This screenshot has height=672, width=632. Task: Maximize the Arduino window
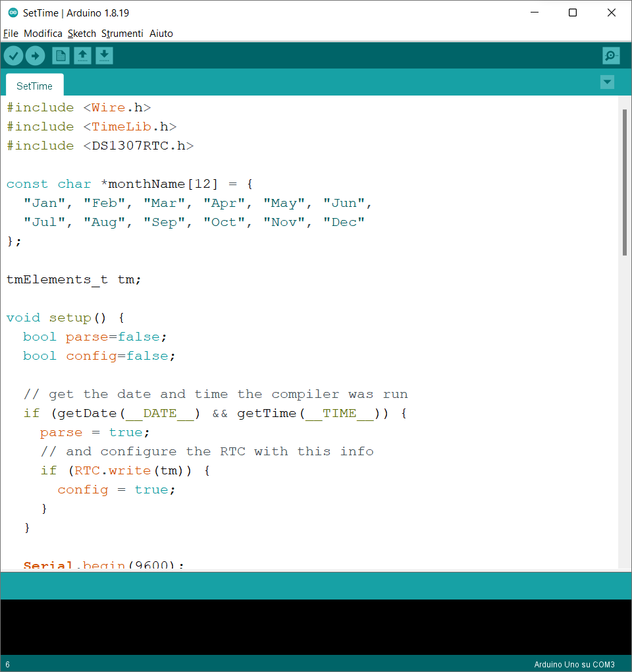[x=573, y=13]
